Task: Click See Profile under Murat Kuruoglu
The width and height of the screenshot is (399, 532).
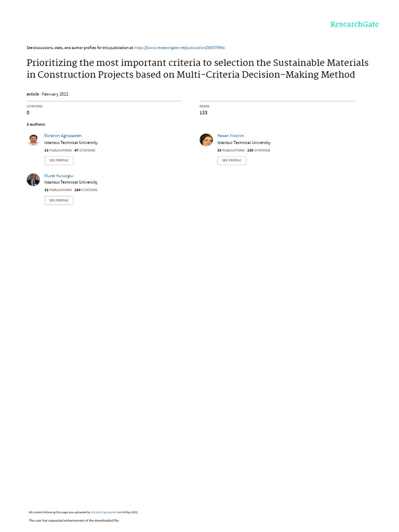Action: click(x=59, y=201)
